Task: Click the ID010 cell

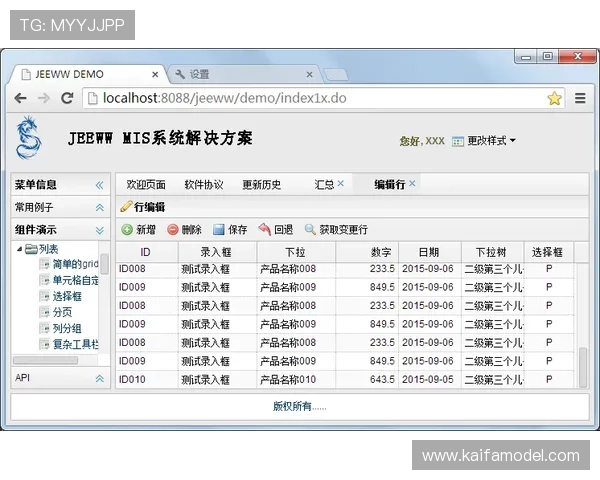Action: [x=147, y=379]
